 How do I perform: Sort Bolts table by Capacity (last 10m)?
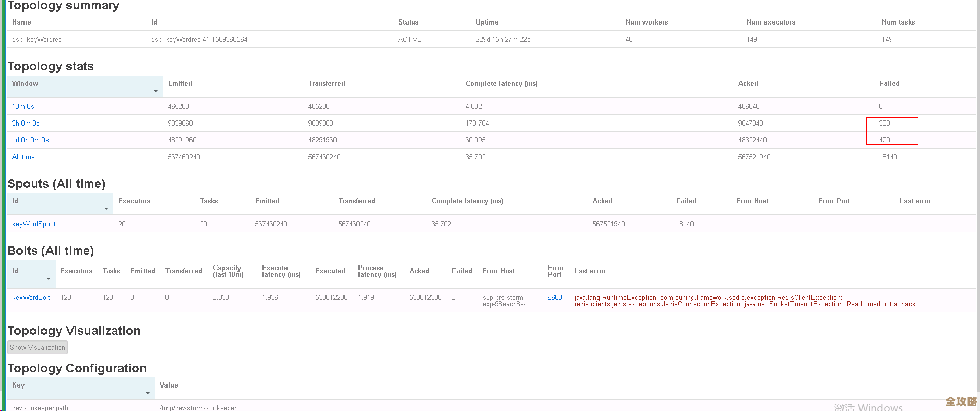[x=228, y=271]
